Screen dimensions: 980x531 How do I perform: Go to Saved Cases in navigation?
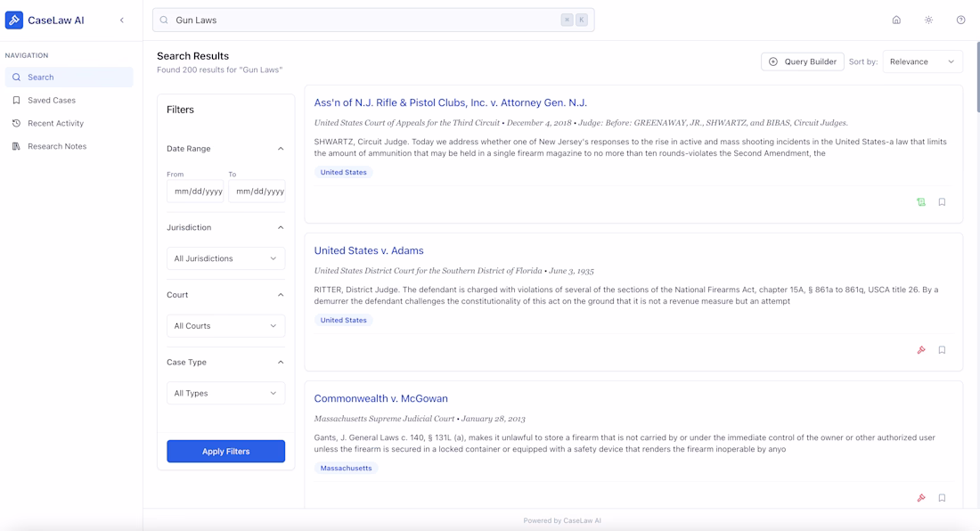pos(52,101)
